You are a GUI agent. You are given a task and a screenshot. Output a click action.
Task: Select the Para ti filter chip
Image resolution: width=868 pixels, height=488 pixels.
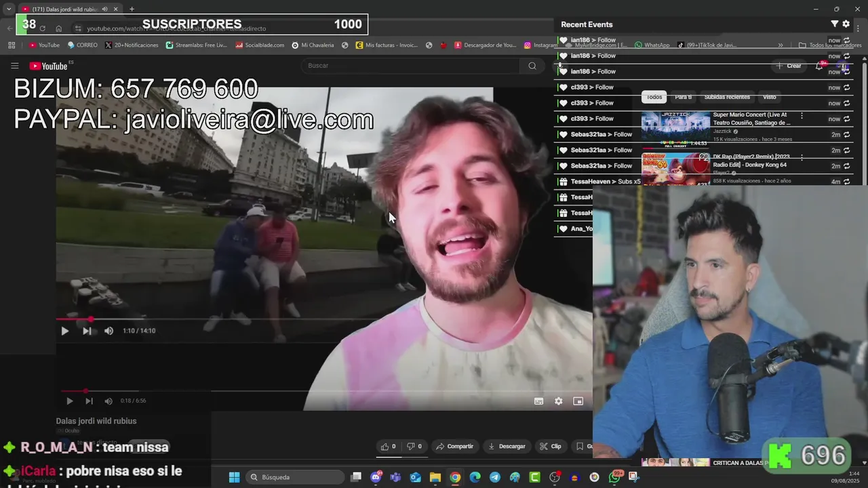point(684,97)
